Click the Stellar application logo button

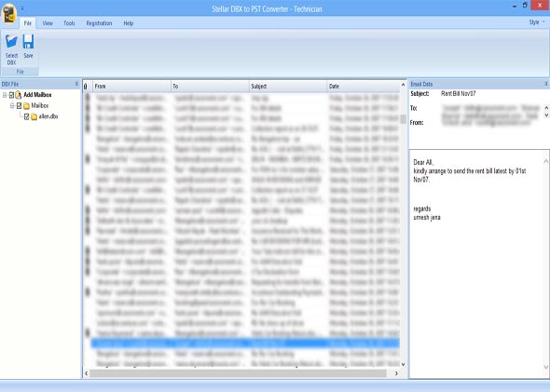[9, 14]
